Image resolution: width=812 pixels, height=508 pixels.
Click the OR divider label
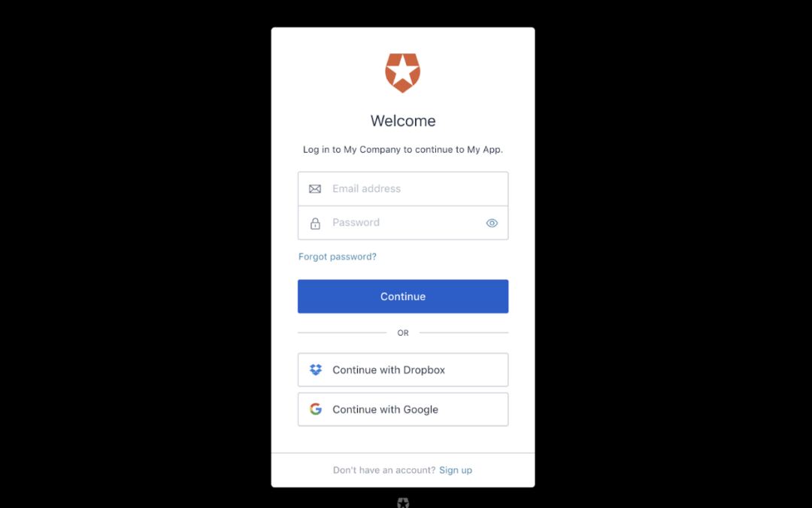coord(403,333)
